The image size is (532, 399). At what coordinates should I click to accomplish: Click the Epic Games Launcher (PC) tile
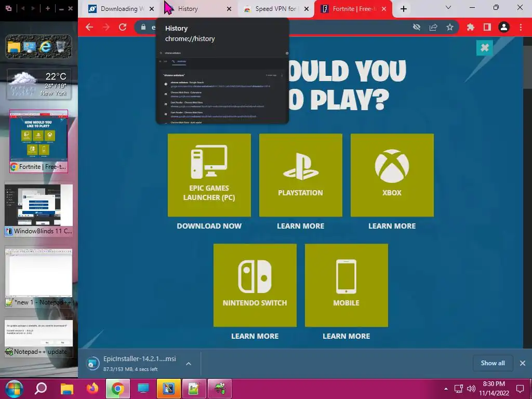[x=209, y=175]
